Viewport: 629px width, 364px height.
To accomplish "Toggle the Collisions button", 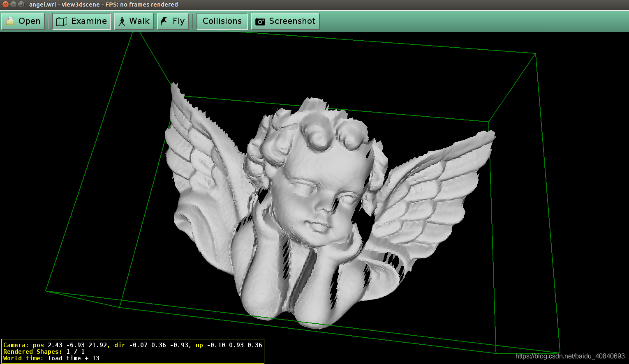I will 222,21.
